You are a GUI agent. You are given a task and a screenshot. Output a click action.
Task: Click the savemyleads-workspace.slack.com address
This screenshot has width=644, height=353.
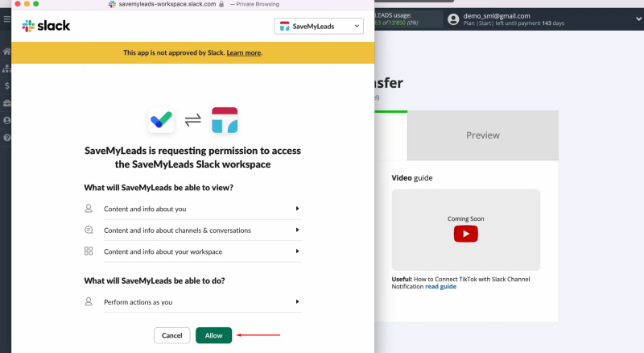(167, 4)
